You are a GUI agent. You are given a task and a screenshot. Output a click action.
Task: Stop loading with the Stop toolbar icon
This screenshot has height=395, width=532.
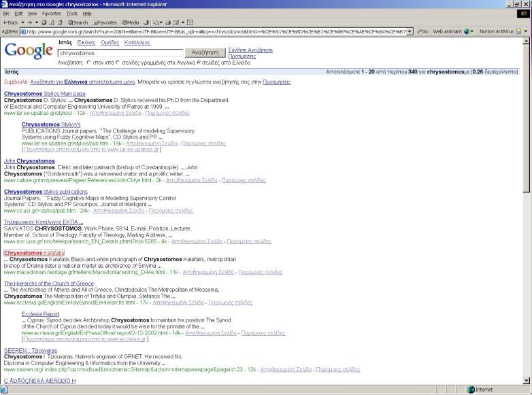click(44, 22)
